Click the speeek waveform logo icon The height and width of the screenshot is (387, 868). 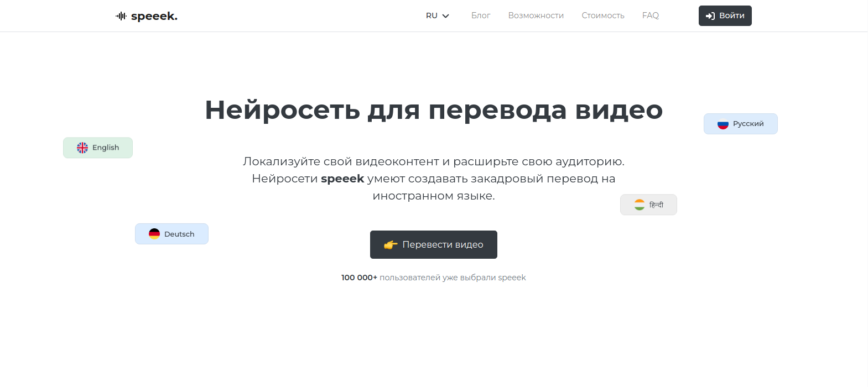(x=121, y=16)
